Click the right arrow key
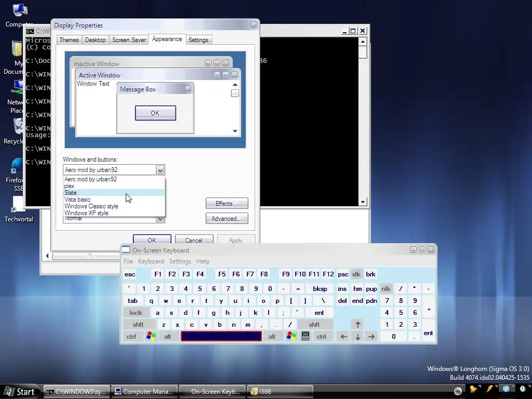The height and width of the screenshot is (399, 532). pos(371,337)
